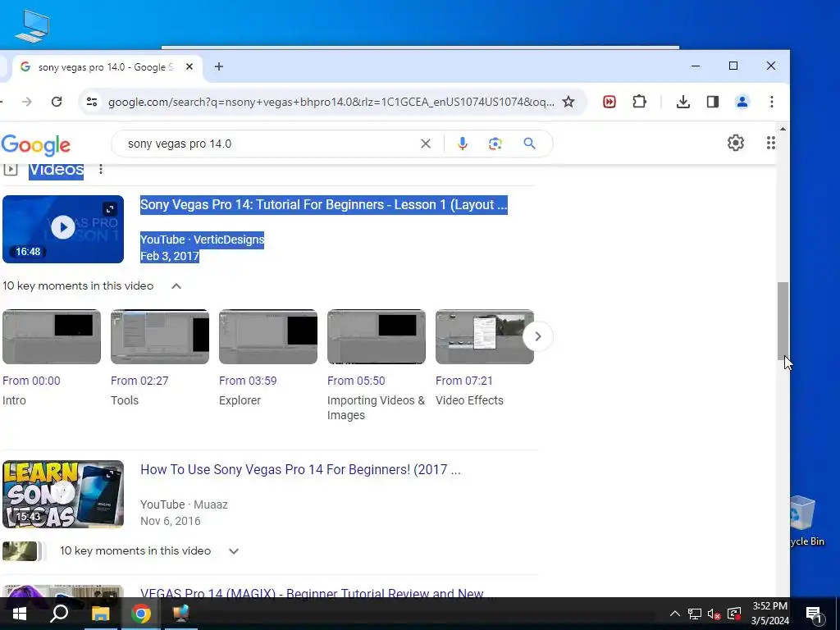Open the Extensions puzzle icon
The image size is (840, 630).
[x=639, y=101]
